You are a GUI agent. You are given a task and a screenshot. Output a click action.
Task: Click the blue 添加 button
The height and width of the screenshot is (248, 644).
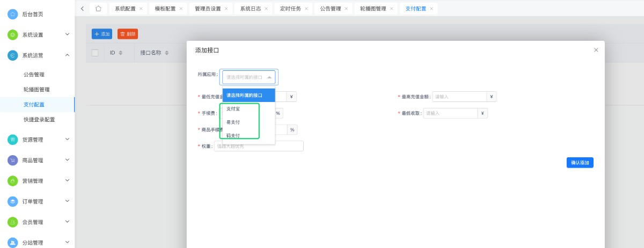[x=102, y=34]
